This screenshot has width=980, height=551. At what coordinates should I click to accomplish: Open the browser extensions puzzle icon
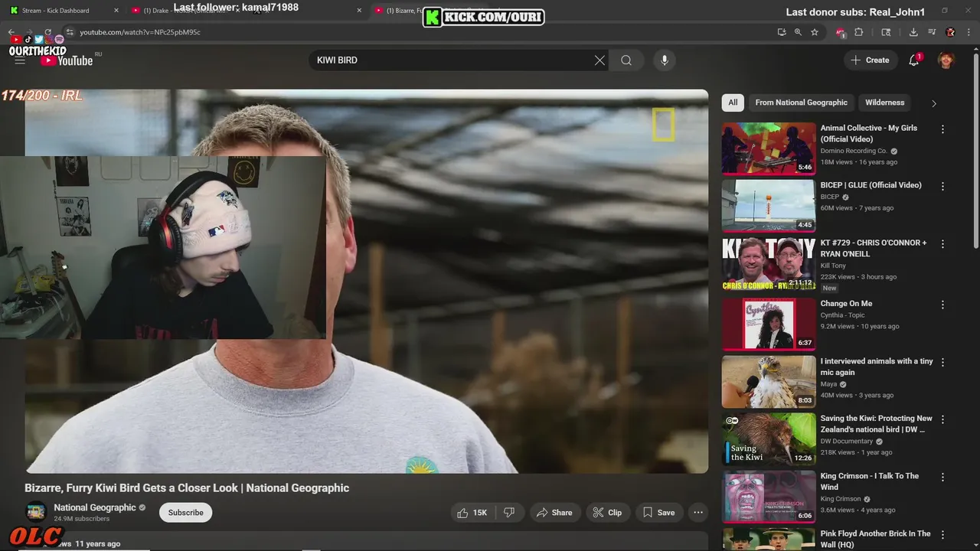pos(858,32)
